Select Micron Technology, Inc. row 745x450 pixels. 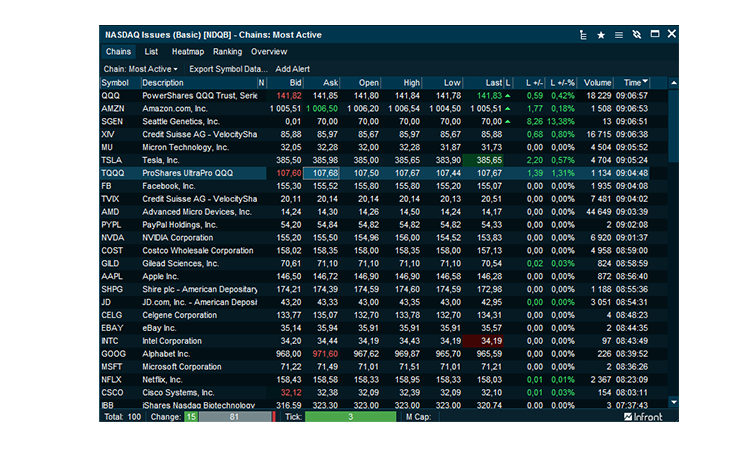click(374, 147)
